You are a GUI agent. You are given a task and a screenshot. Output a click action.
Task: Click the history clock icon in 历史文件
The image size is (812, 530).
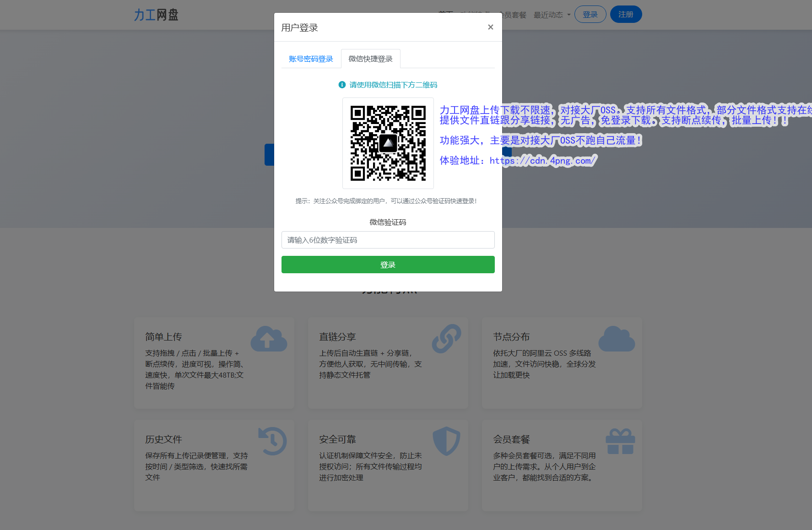click(x=273, y=441)
